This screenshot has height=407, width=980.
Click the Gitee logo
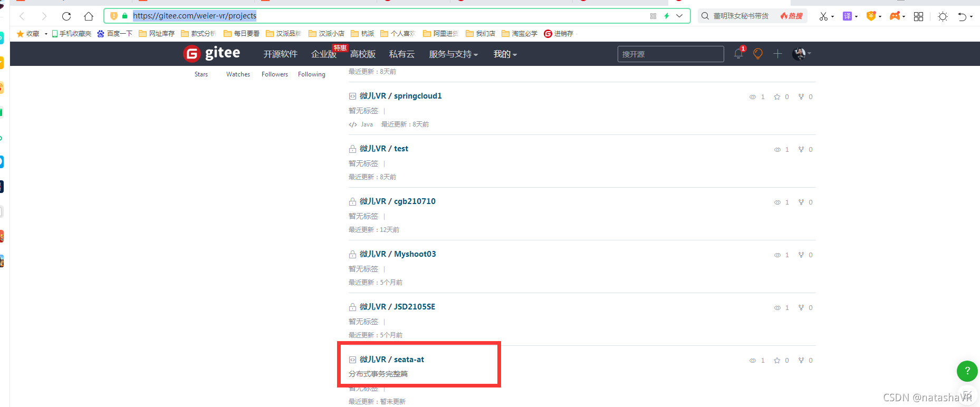click(212, 53)
